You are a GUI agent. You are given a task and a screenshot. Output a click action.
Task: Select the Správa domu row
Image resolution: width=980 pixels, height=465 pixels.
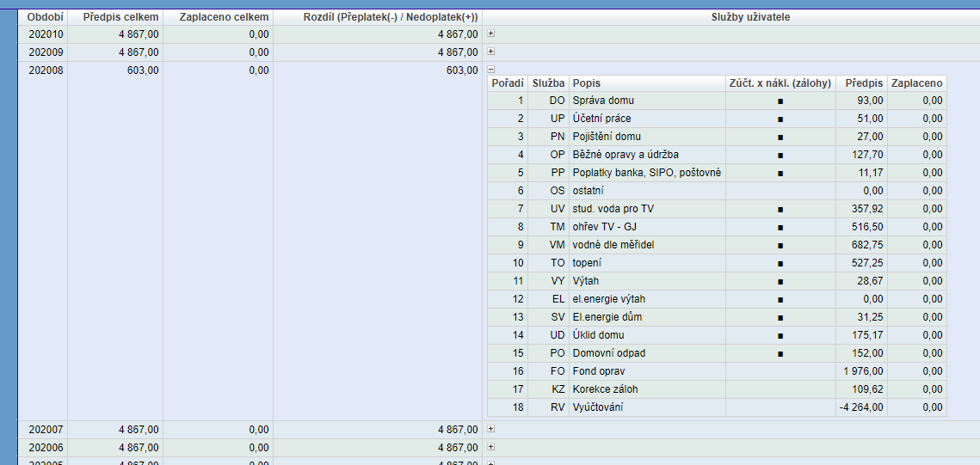(x=718, y=101)
